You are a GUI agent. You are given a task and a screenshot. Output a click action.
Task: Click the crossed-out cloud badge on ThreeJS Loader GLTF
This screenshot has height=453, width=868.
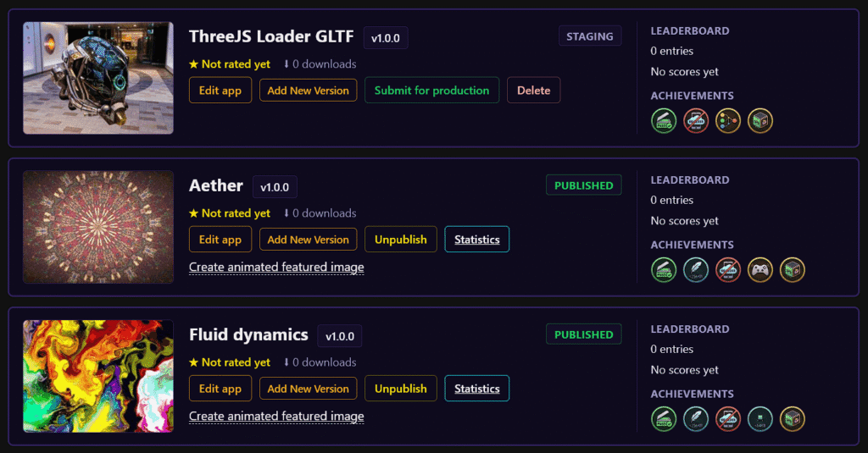tap(696, 120)
